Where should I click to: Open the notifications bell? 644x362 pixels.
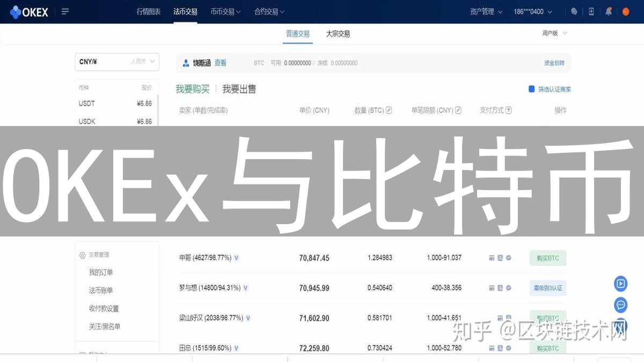click(609, 11)
